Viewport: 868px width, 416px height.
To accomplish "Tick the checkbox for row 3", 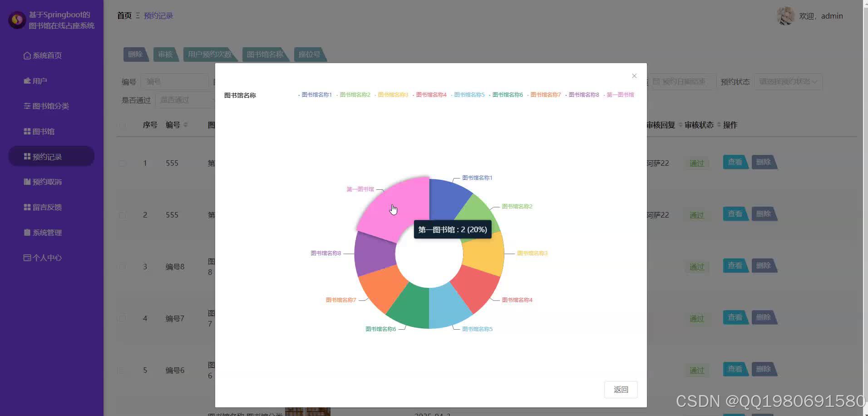I will click(x=122, y=267).
